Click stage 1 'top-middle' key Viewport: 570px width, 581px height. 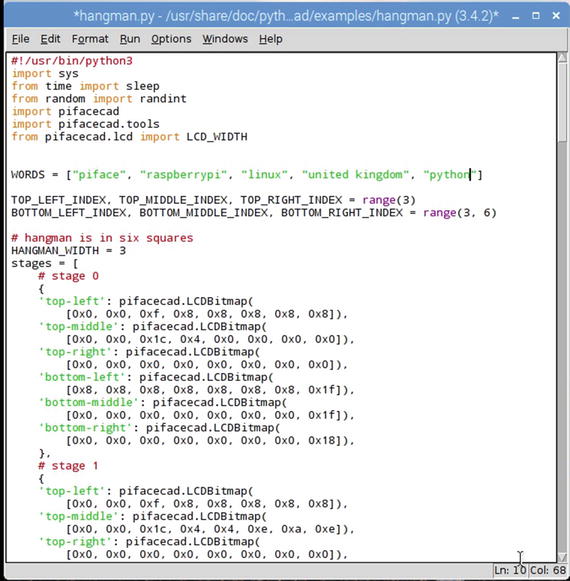pyautogui.click(x=79, y=516)
